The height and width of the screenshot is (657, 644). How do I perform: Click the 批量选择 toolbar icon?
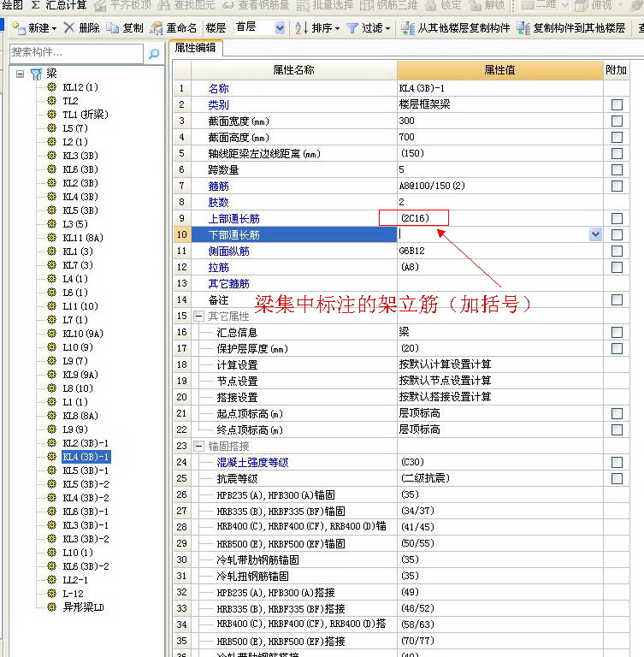click(x=303, y=5)
